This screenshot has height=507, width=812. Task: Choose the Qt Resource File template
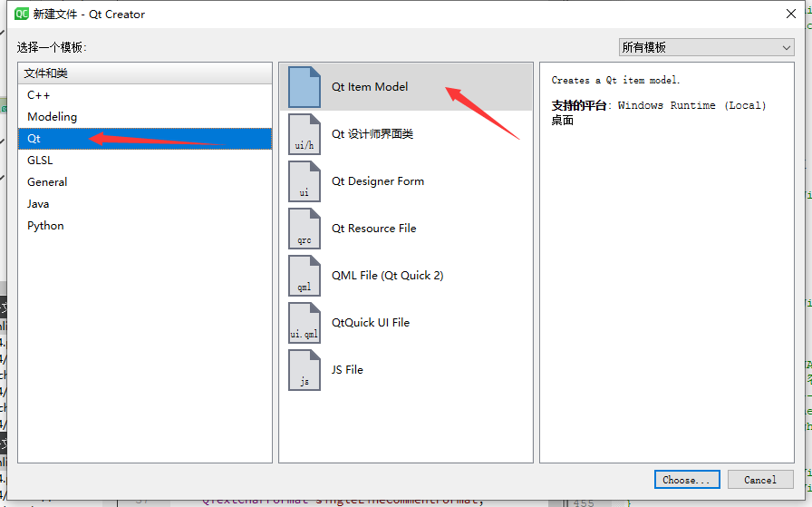(406, 229)
